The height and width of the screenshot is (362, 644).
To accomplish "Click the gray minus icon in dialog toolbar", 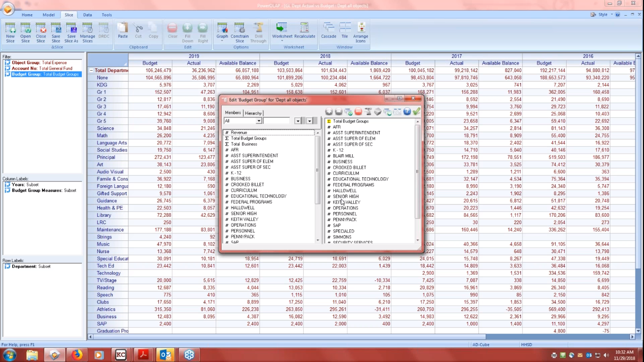I will click(339, 112).
